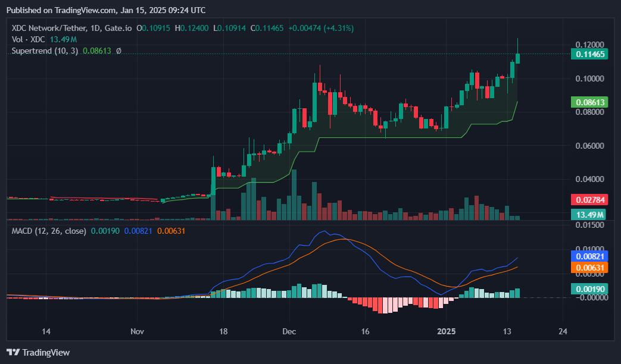The width and height of the screenshot is (621, 364).
Task: Click the teal 13.49 M volume tag on the axis
Action: point(589,215)
